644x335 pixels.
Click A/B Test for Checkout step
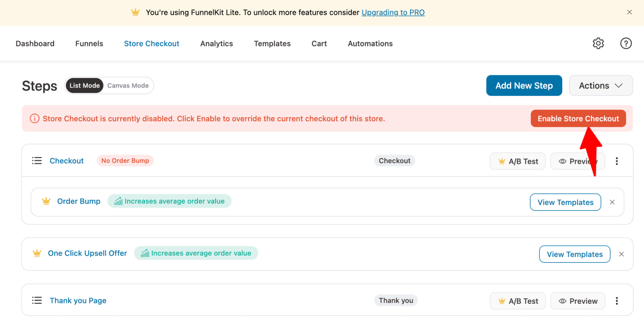click(518, 161)
